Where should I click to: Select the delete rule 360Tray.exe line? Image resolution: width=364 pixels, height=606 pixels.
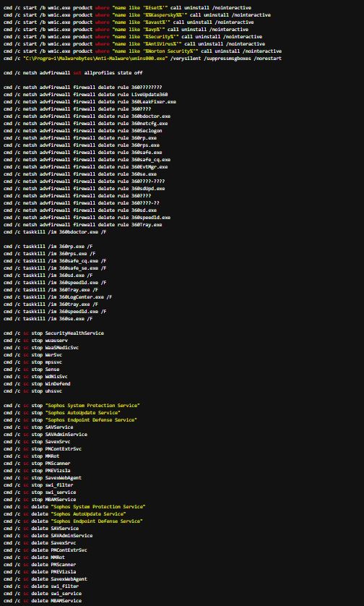83,225
